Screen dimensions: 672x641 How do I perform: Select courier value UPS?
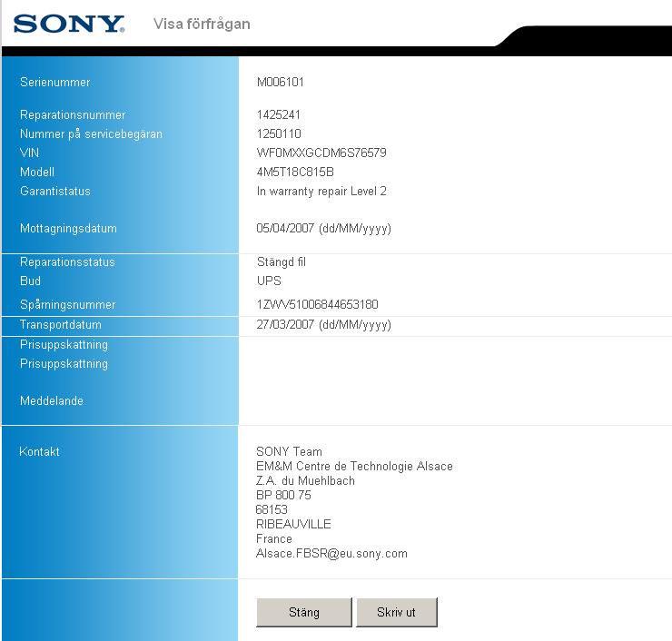[x=269, y=281]
